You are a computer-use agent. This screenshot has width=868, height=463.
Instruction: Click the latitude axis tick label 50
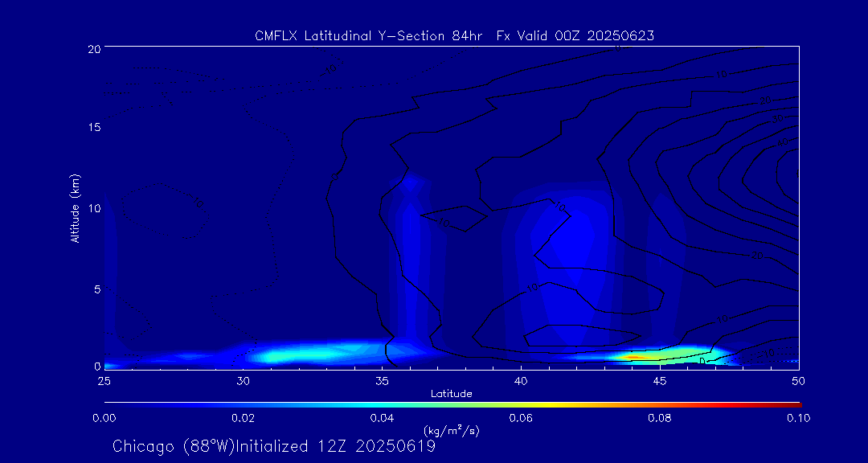(799, 380)
